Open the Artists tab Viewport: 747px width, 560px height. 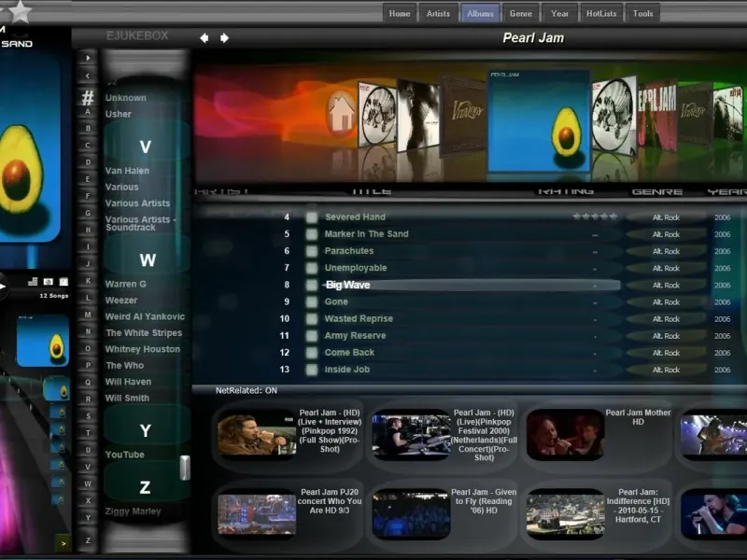pos(438,13)
